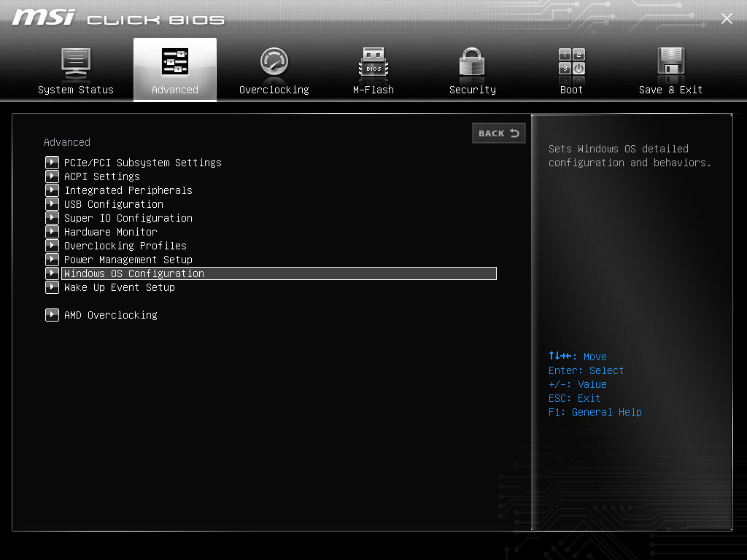
Task: Open the Boot numbered-keys icon
Action: pyautogui.click(x=572, y=61)
